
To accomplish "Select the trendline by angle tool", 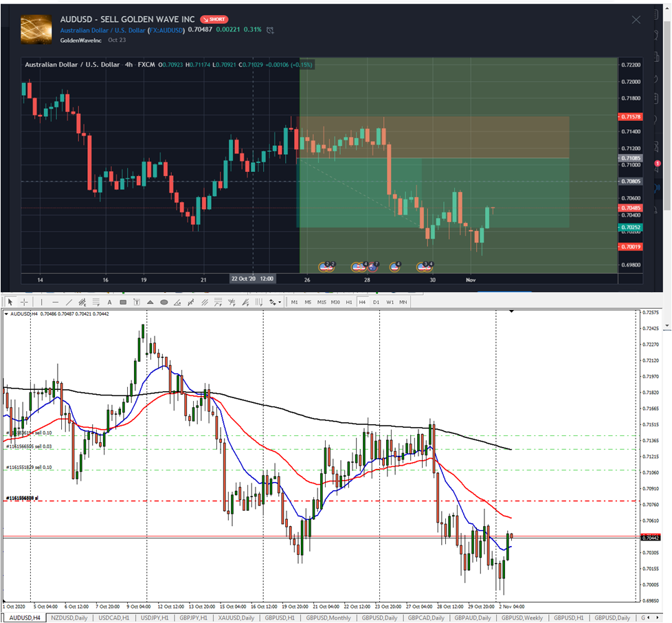I will point(177,302).
